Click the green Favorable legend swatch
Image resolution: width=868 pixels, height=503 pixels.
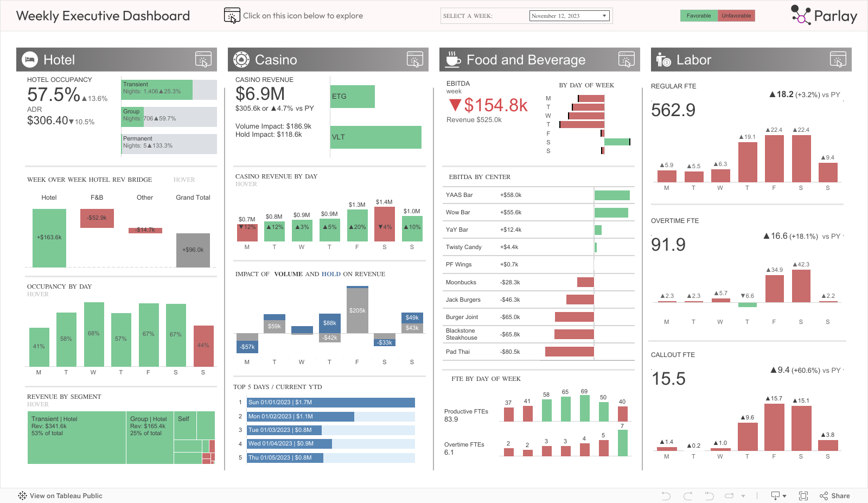[x=699, y=16]
